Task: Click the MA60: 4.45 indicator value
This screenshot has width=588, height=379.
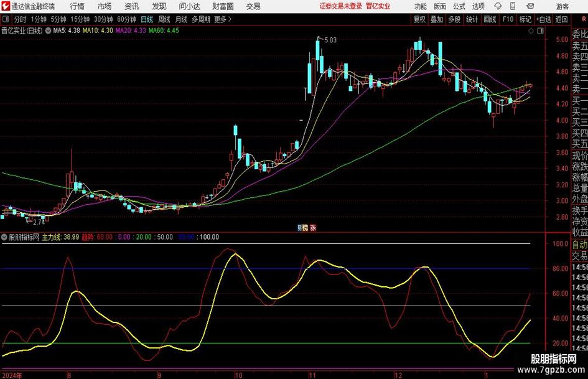Action: [x=164, y=30]
